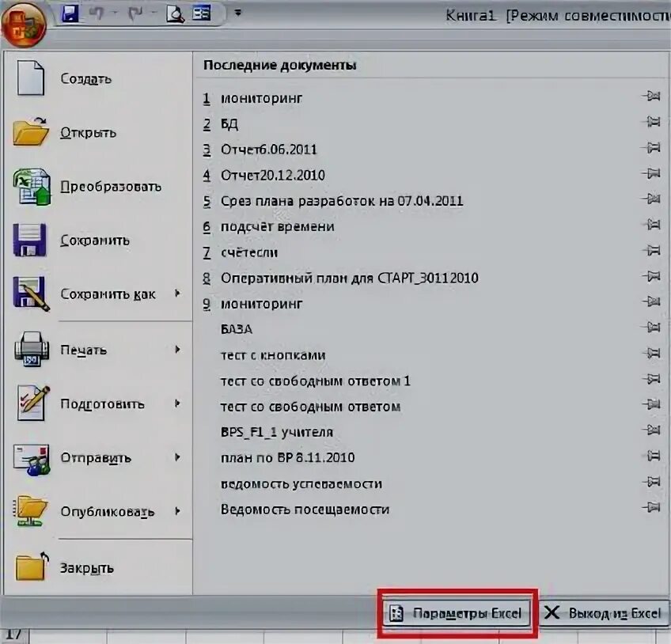The image size is (671, 644).
Task: Click the form icon next to Print Preview
Action: pos(202,13)
